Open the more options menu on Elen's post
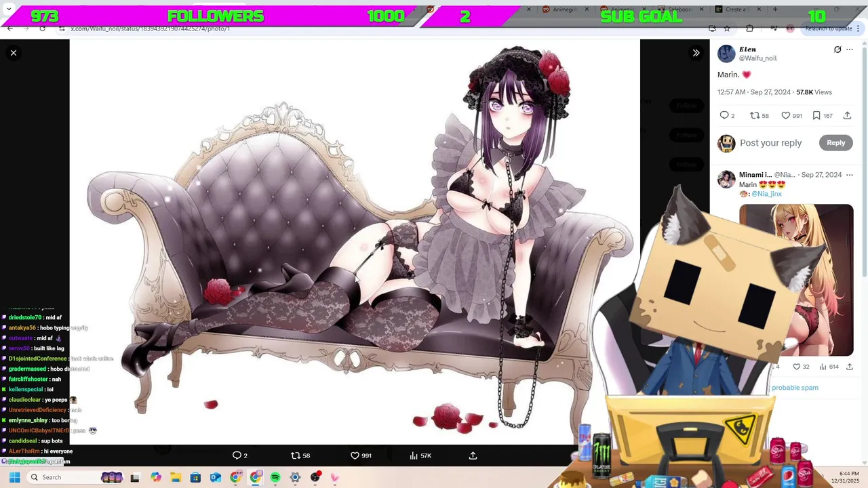This screenshot has height=488, width=868. point(850,49)
